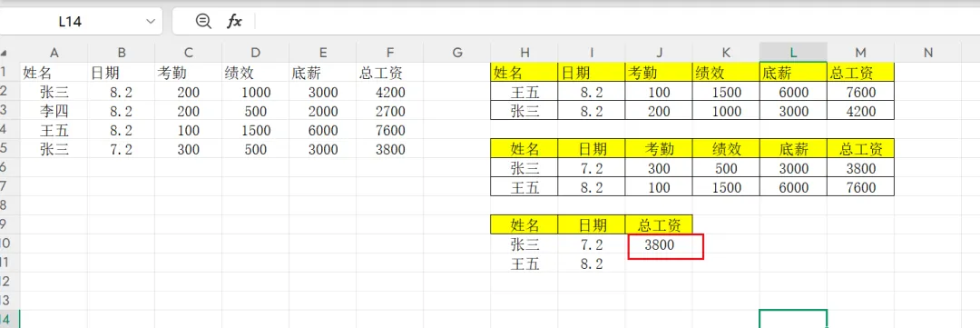Select column J header
980x328 pixels.
tap(659, 54)
